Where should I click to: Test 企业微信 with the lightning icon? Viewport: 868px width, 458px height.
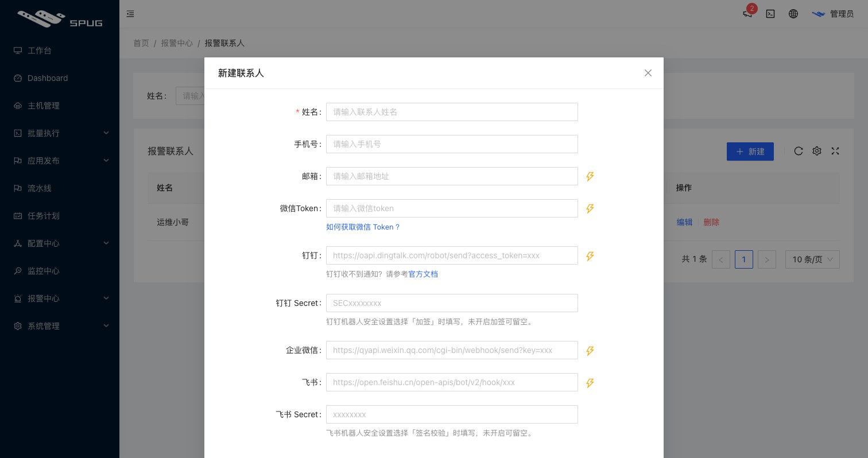click(x=590, y=351)
